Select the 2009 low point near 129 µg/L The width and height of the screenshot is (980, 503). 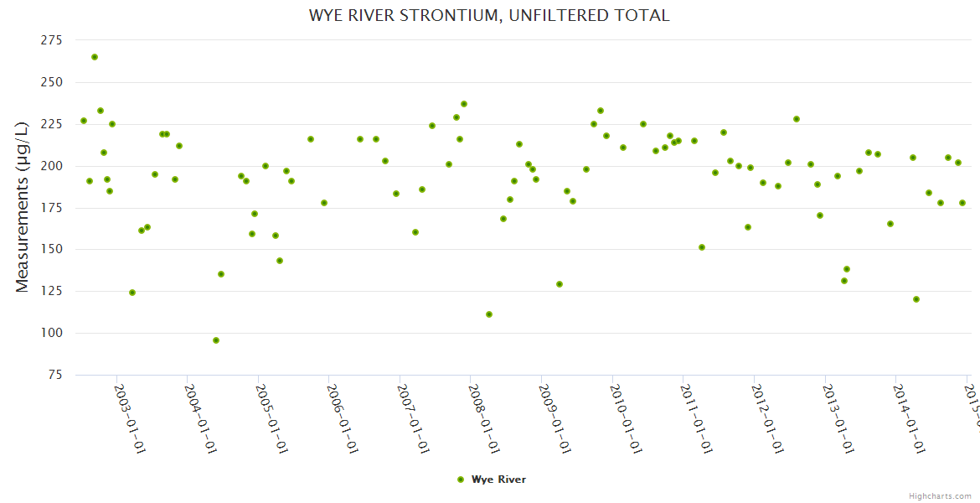(x=560, y=284)
